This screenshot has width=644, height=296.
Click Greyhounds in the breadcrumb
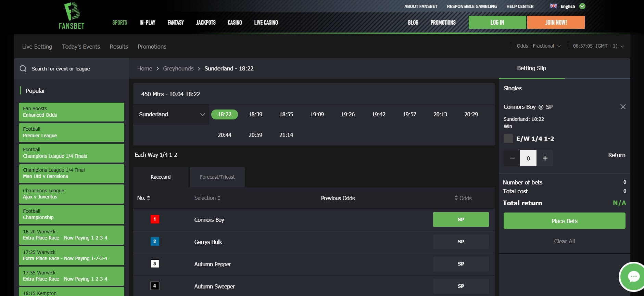point(178,68)
